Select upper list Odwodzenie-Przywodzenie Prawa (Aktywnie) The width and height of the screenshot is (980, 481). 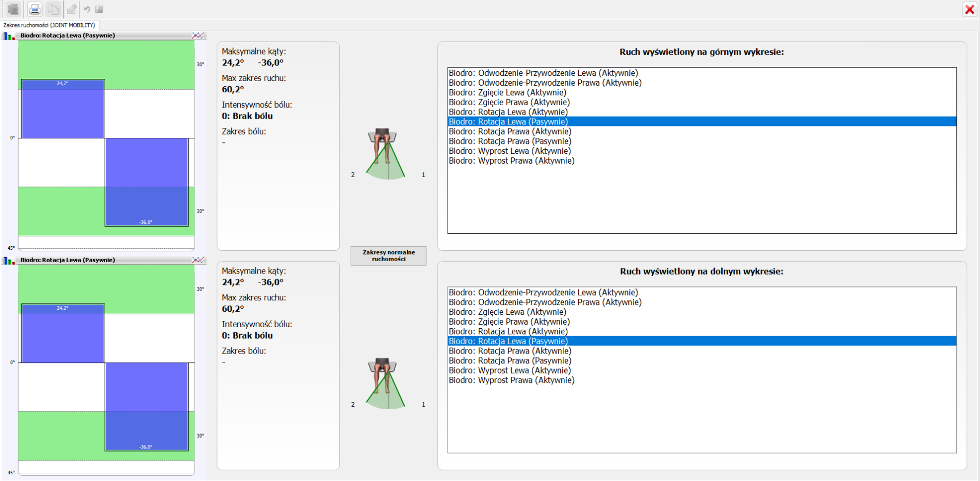coord(702,83)
